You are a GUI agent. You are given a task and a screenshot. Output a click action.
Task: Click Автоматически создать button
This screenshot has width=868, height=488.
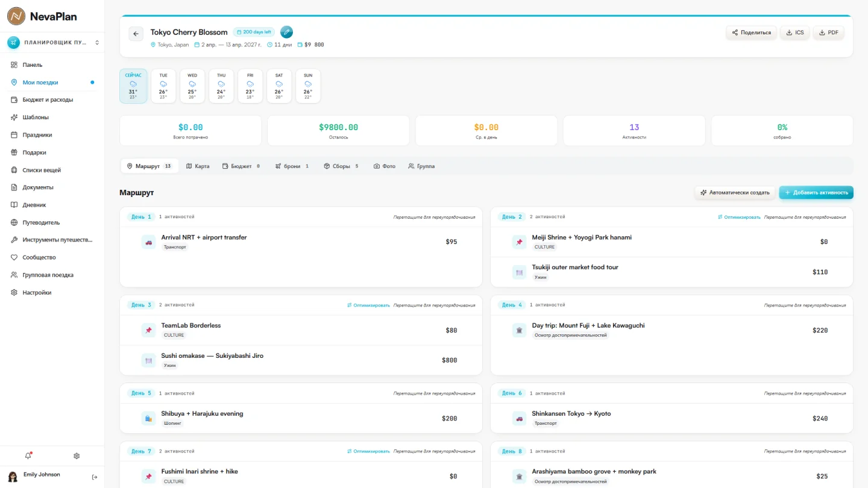point(735,193)
